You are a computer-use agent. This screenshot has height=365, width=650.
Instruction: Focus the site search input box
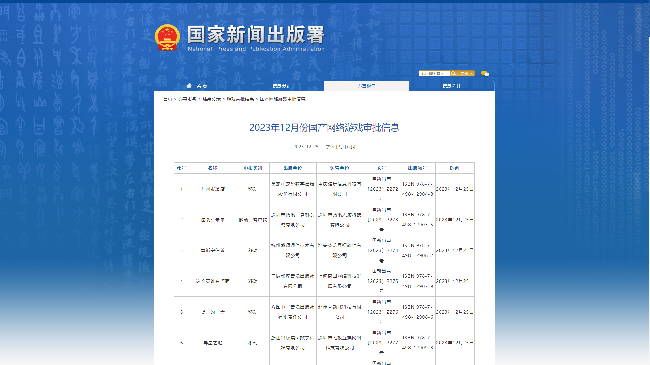(434, 73)
